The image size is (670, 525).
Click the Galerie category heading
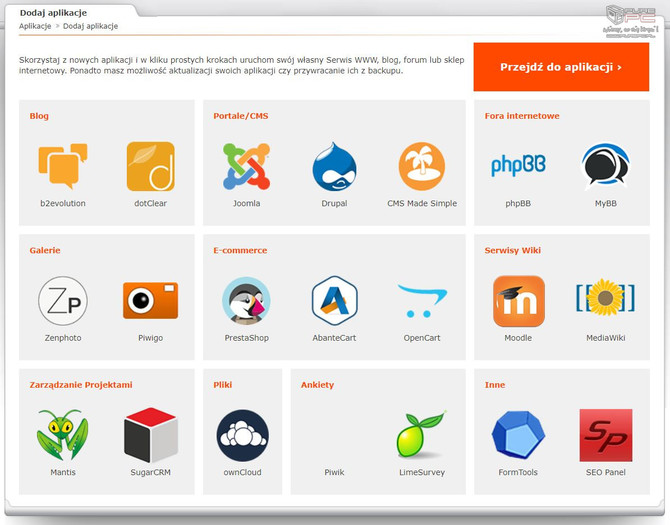(x=45, y=250)
